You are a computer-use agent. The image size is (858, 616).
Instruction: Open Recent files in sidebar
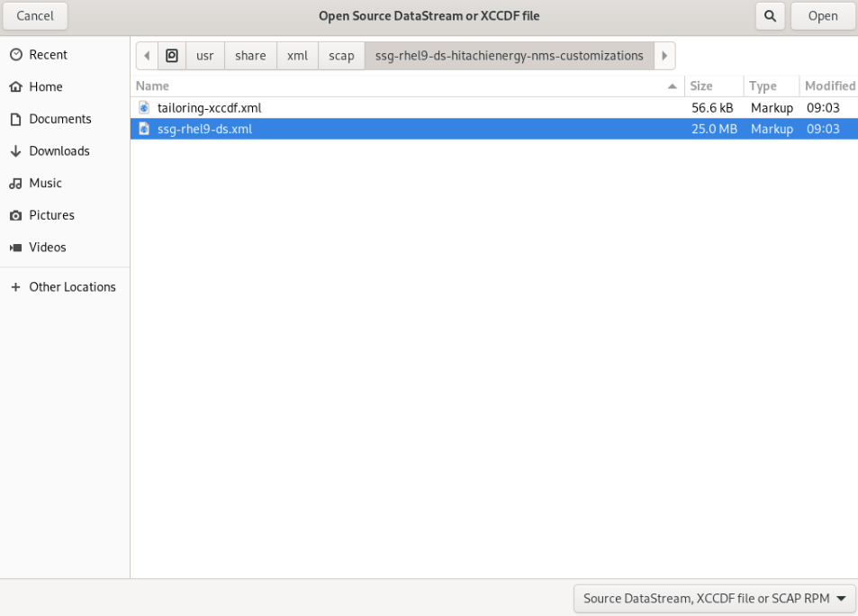48,55
